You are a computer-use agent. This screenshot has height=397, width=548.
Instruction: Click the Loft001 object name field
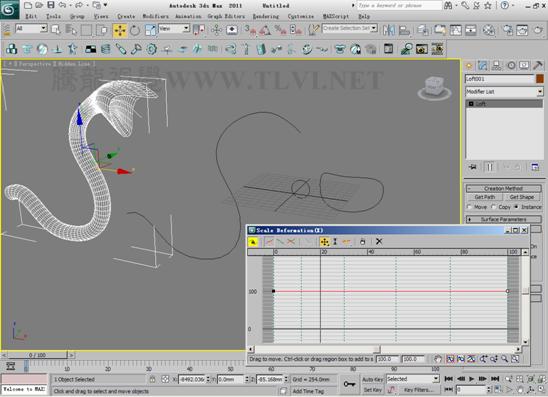click(500, 79)
